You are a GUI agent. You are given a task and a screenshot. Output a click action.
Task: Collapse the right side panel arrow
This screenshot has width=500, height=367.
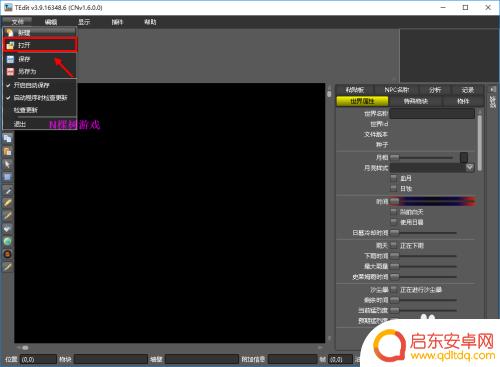click(x=492, y=89)
